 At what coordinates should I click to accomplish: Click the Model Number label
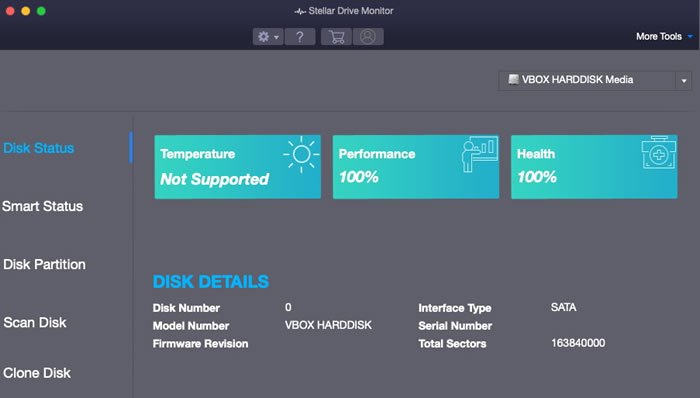[x=191, y=326]
